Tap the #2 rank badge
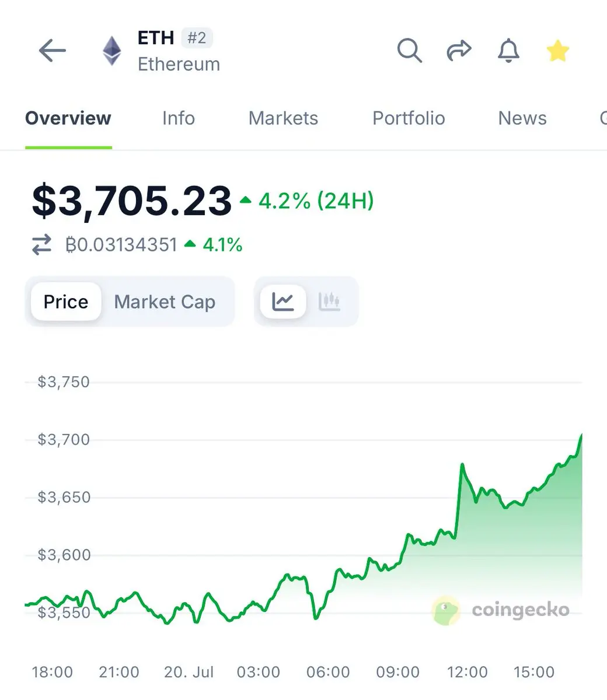The image size is (607, 700). point(197,38)
